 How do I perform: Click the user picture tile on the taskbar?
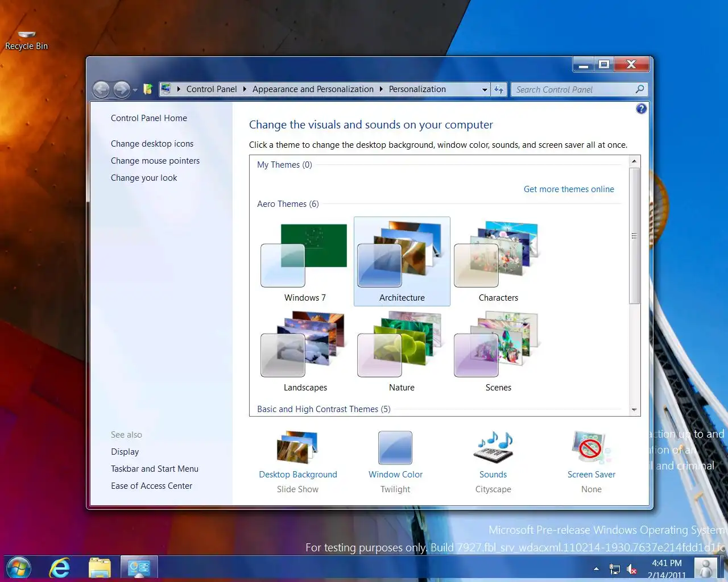pyautogui.click(x=706, y=568)
